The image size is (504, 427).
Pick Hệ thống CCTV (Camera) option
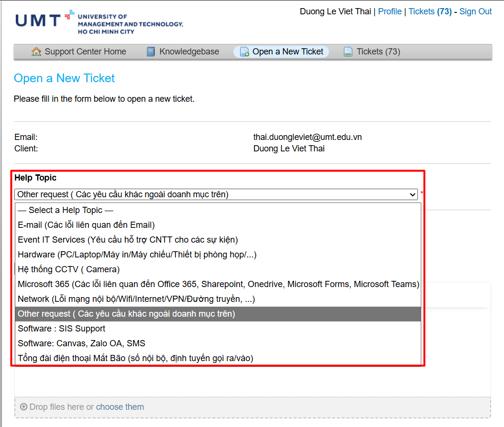pyautogui.click(x=69, y=269)
